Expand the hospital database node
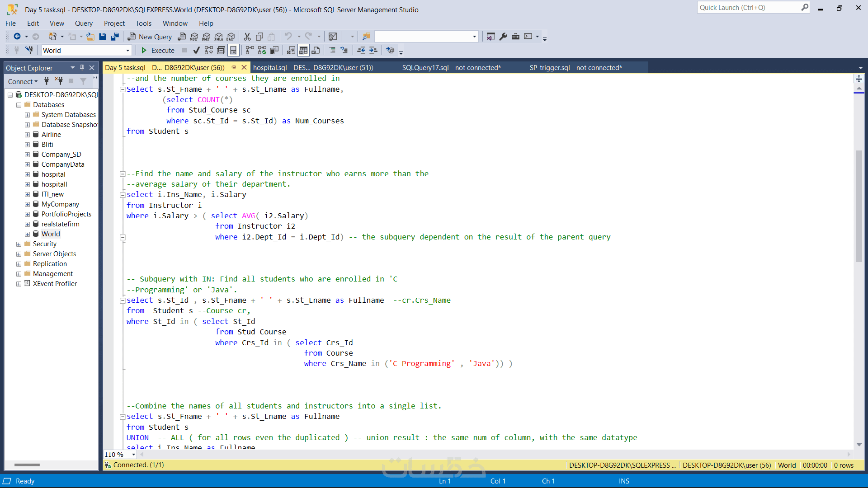This screenshot has height=488, width=868. point(27,174)
